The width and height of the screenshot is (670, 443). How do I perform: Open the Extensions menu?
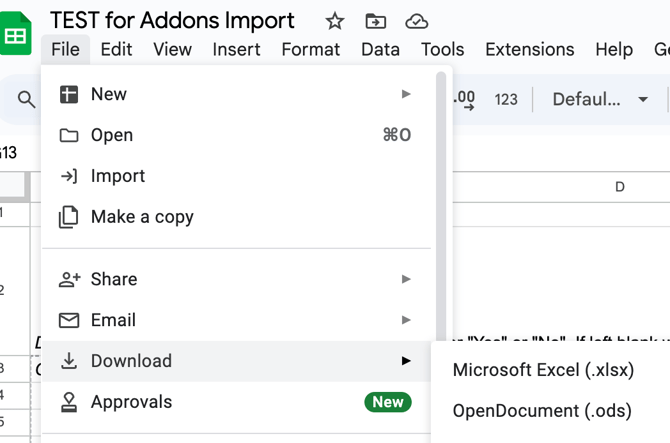[x=529, y=49]
